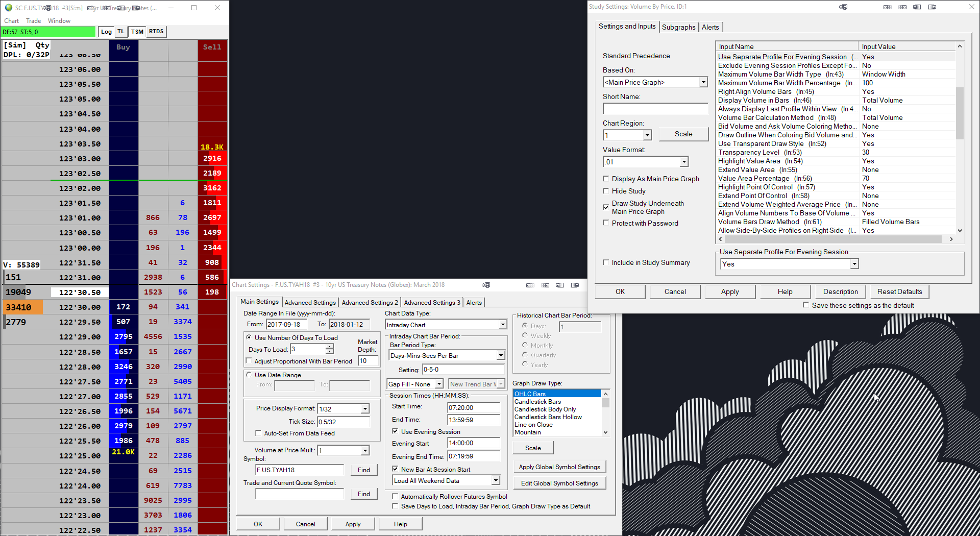Click the second window-layout icon in SC chart title bar
Screen dimensions: 980x536
coord(106,8)
